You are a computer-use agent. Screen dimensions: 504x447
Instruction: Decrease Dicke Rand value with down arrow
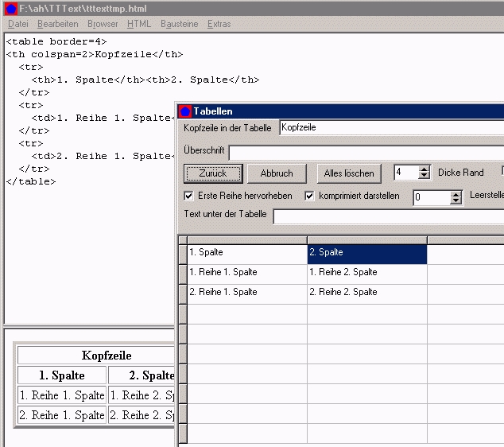(x=425, y=177)
